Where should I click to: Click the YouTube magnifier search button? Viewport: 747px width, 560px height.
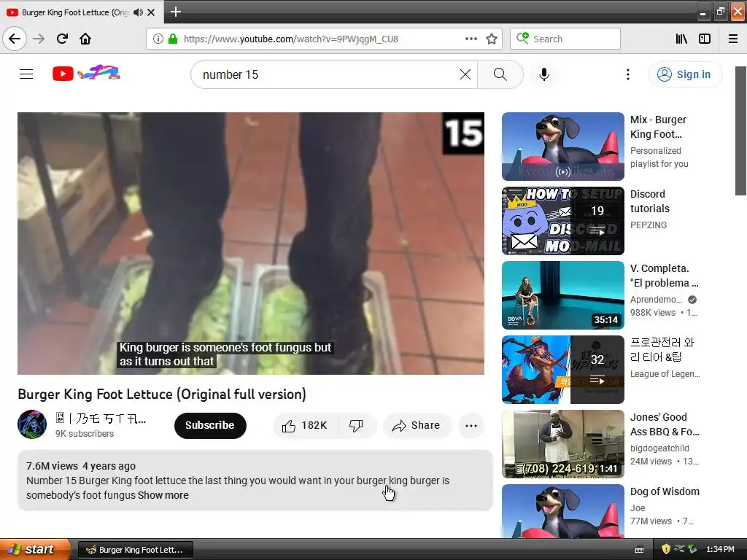click(x=500, y=74)
